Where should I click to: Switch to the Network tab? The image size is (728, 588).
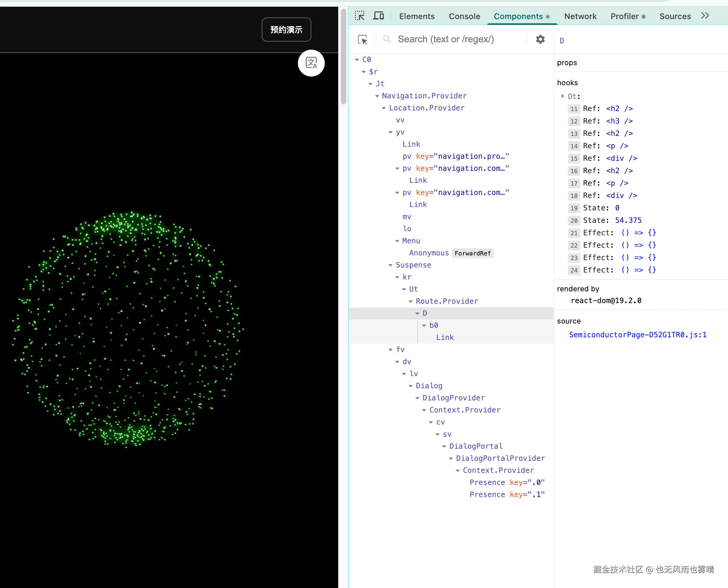pyautogui.click(x=580, y=16)
